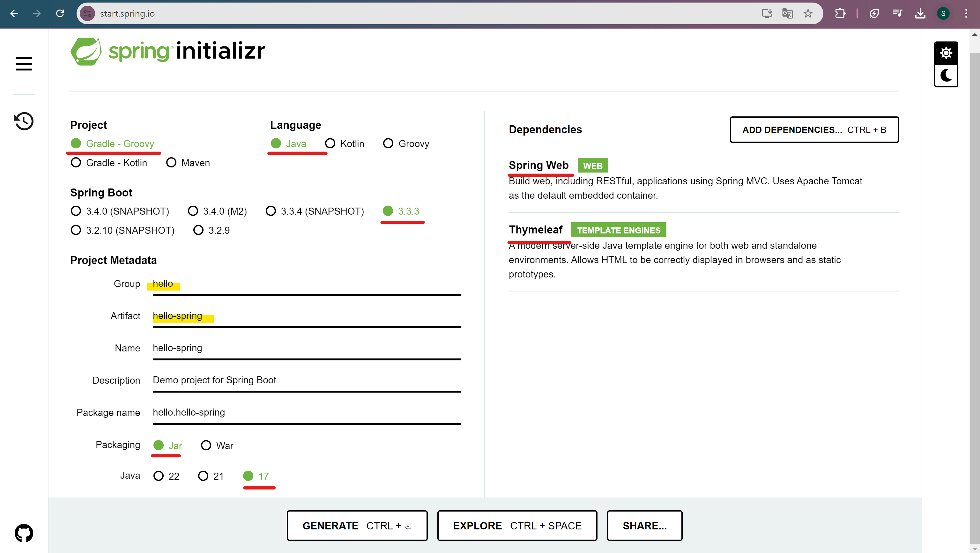Open the browser extensions puzzle icon
Screen dimensions: 980x553
click(x=840, y=14)
